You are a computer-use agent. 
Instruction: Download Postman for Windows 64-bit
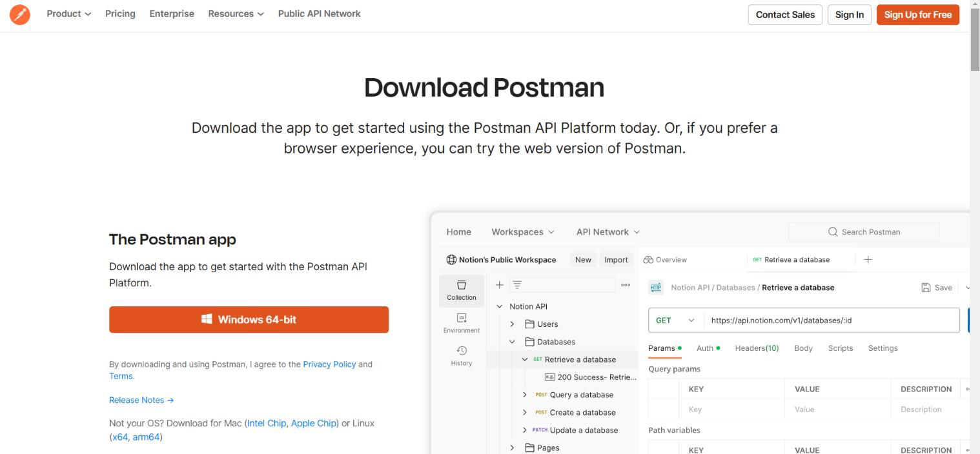tap(249, 319)
